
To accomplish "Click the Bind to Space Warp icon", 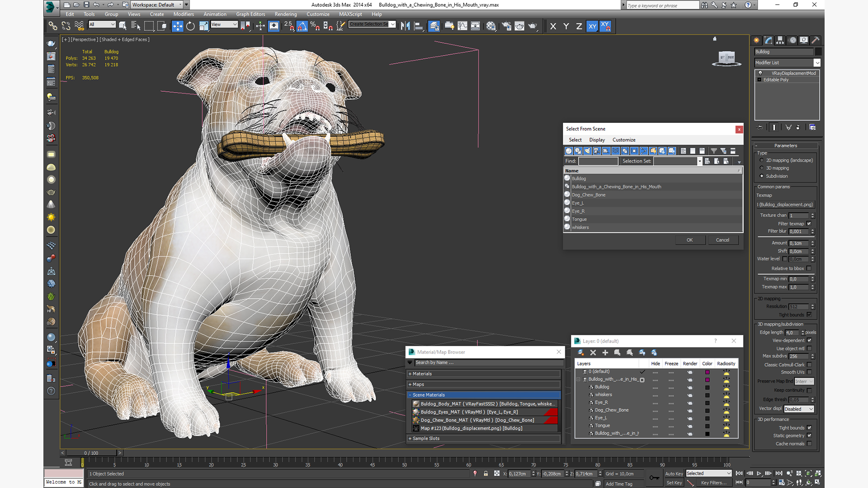I will click(79, 26).
